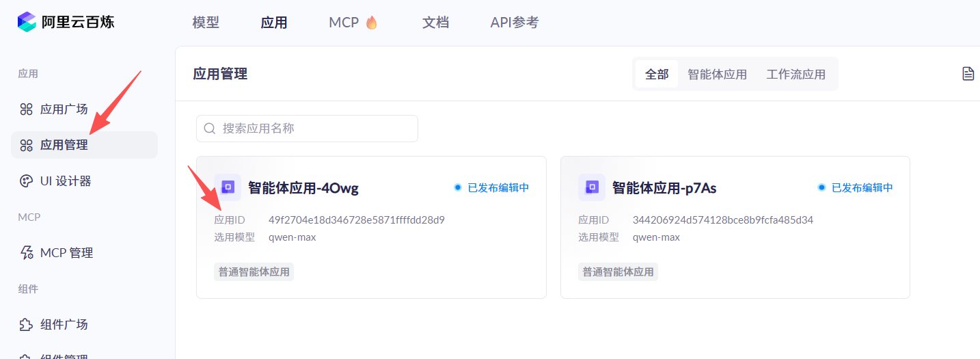Click the magnifier icon in search box
The height and width of the screenshot is (359, 980).
click(210, 129)
